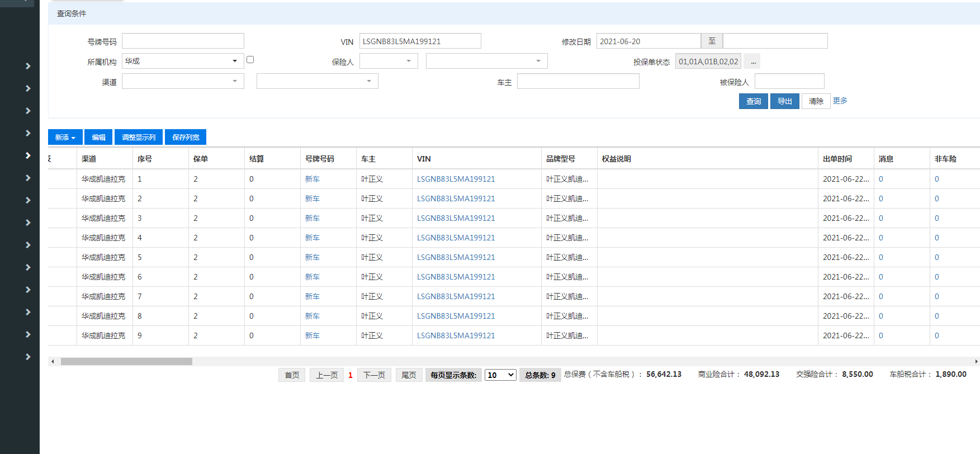Click the 至 button between date fields
980x454 pixels.
[x=712, y=41]
